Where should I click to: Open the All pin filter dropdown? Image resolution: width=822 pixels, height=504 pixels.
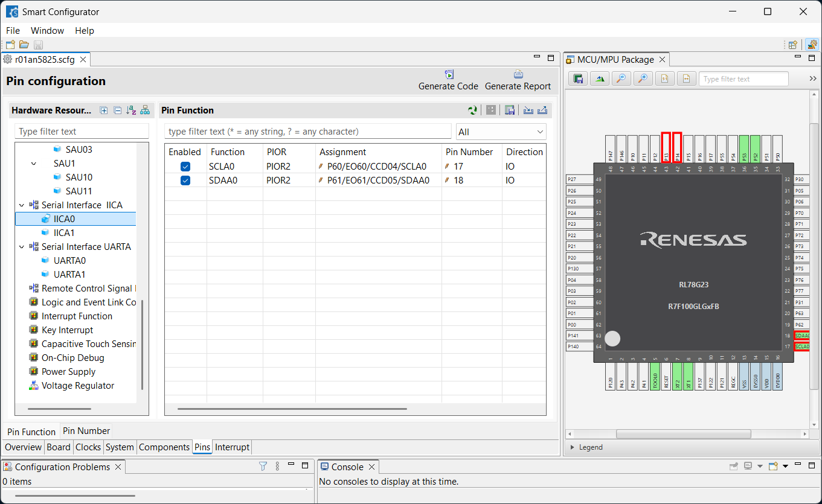pos(501,132)
